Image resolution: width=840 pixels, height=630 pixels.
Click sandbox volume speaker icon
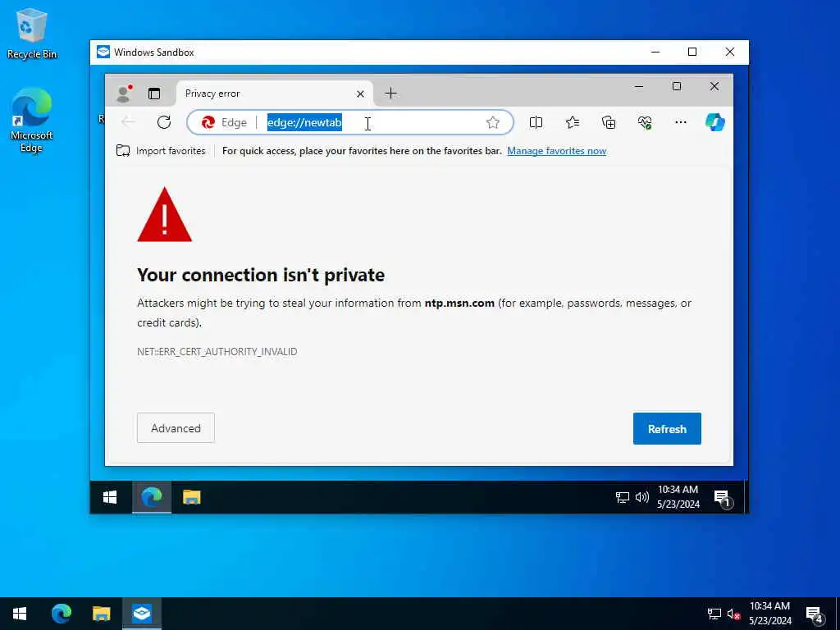click(x=641, y=498)
